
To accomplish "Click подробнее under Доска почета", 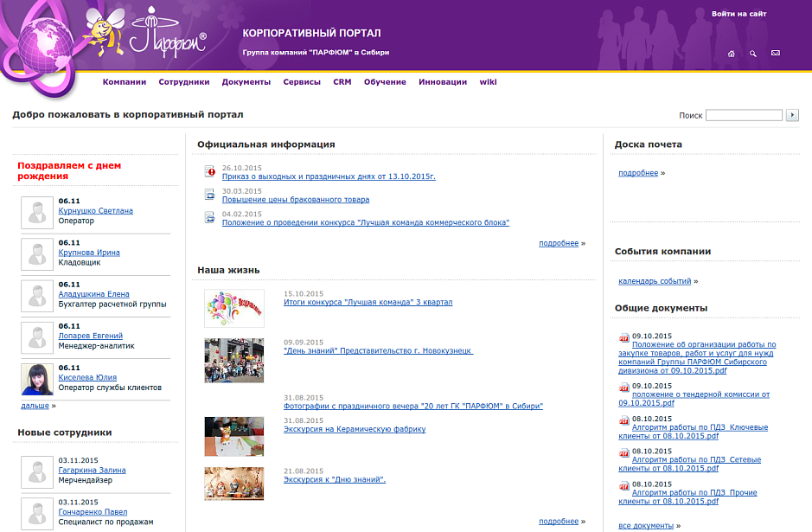I will pos(638,173).
